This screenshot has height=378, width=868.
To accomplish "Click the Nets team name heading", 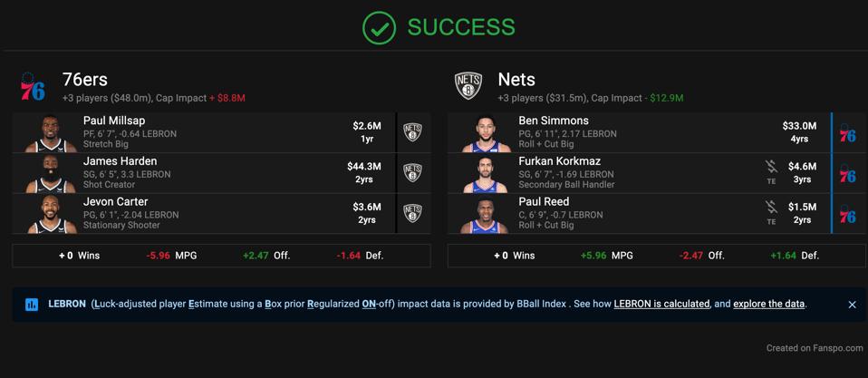I will (516, 80).
